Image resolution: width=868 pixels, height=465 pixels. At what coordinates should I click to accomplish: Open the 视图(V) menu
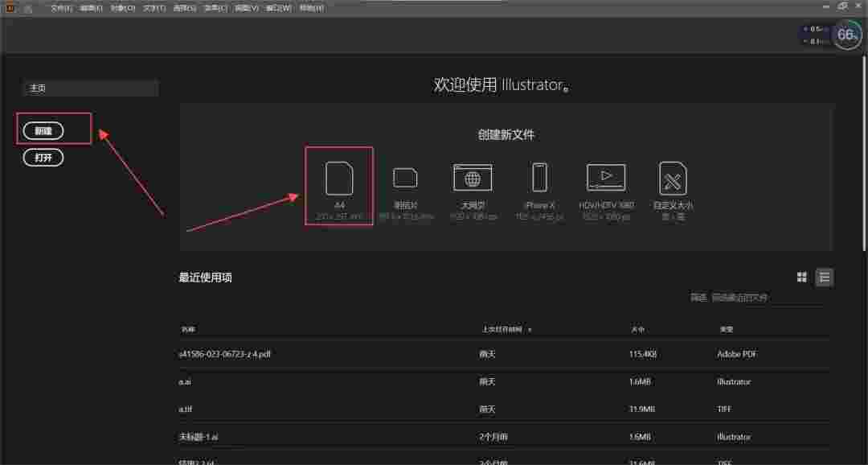pos(247,8)
